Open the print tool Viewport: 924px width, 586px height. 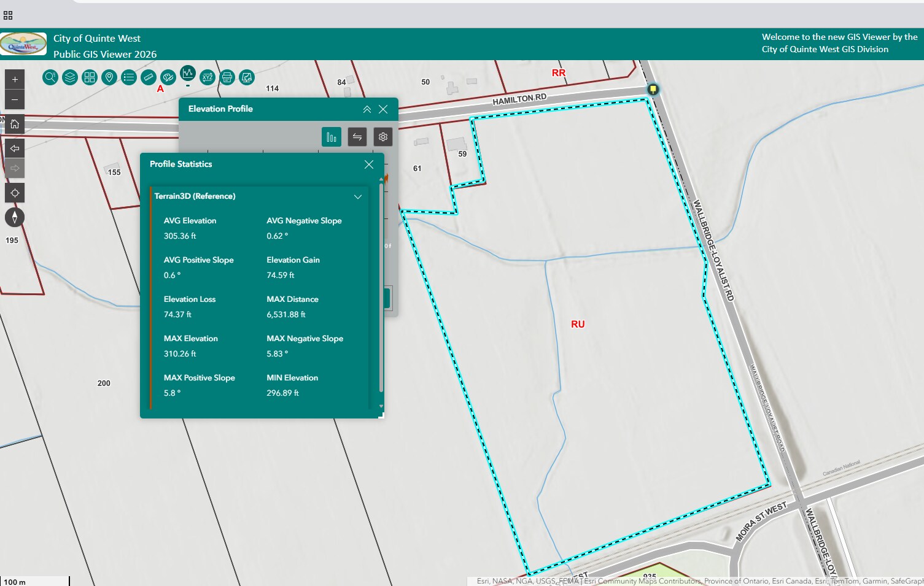click(x=227, y=77)
